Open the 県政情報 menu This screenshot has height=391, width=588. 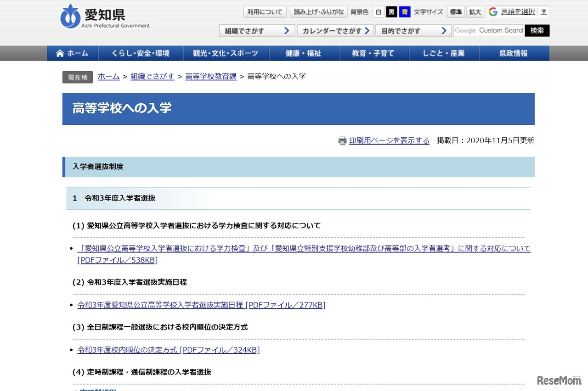coord(514,53)
